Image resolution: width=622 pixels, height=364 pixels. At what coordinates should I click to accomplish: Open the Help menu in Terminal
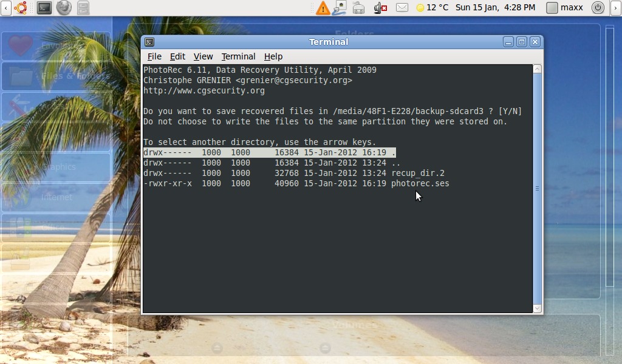[x=273, y=56]
